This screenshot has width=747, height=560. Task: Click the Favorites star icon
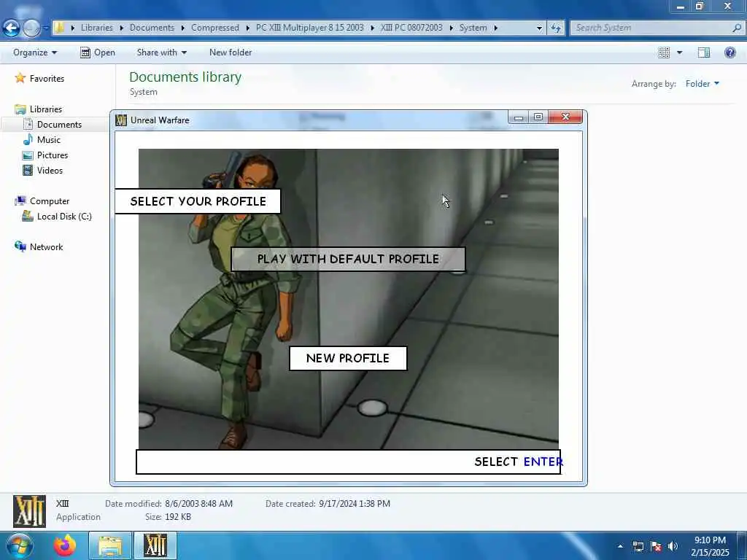click(x=20, y=78)
